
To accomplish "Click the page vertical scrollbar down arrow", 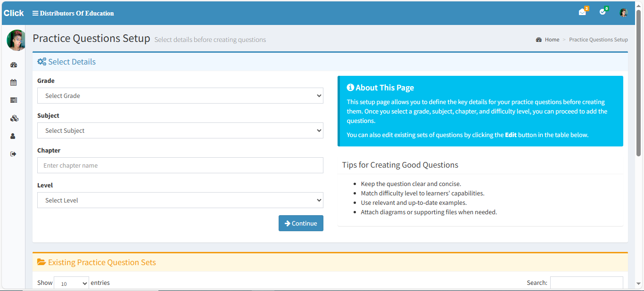I will pos(639,284).
